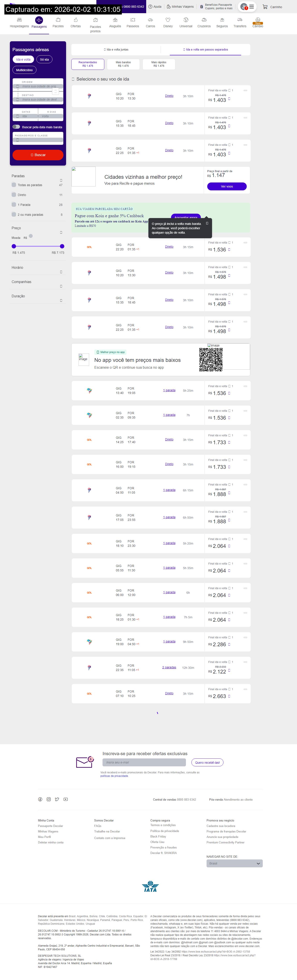Screen dimensions: 297x980
Task: Check the Direto stops filter
Action: 14,195
